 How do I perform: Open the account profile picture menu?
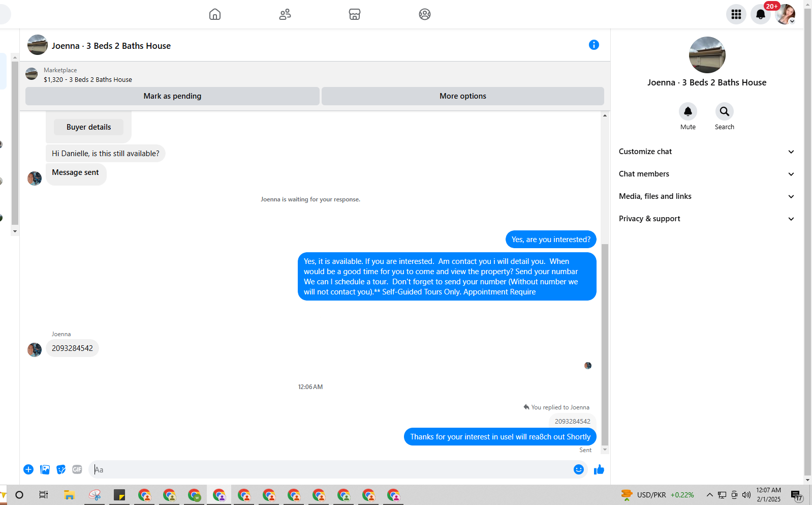[x=785, y=14]
